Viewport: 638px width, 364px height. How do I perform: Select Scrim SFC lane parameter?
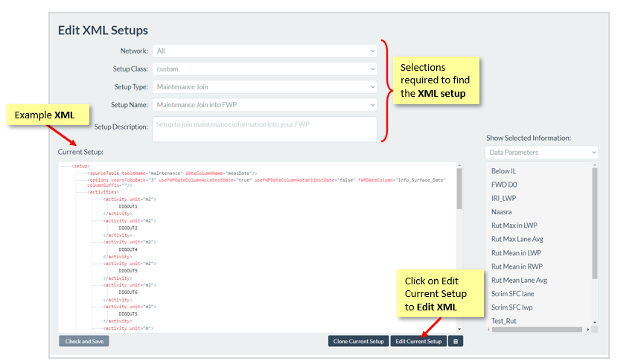pyautogui.click(x=512, y=293)
